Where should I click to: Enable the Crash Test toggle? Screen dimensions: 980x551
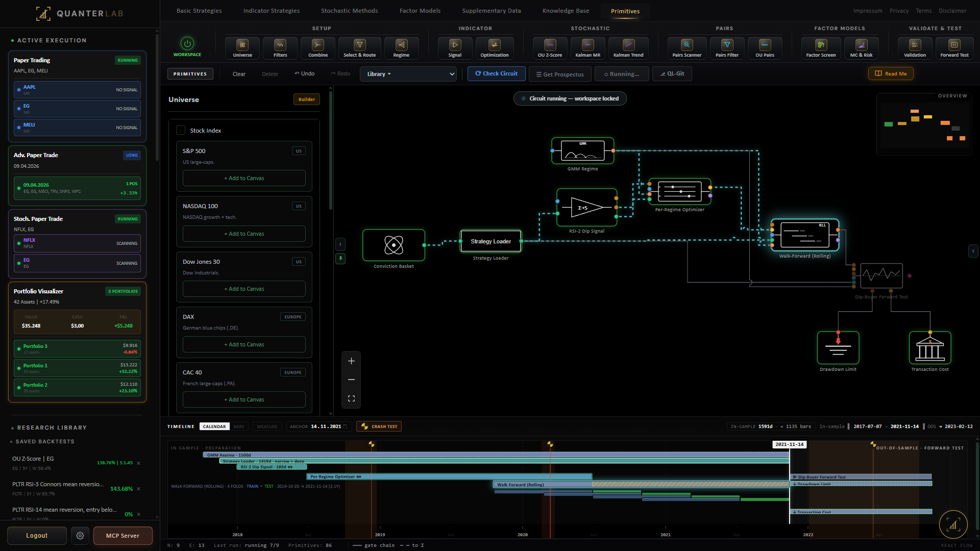click(379, 427)
